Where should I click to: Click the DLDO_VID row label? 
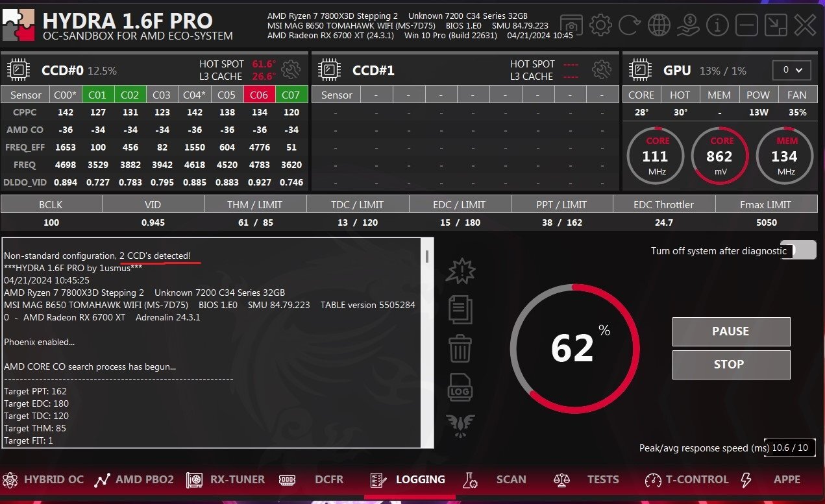click(25, 182)
